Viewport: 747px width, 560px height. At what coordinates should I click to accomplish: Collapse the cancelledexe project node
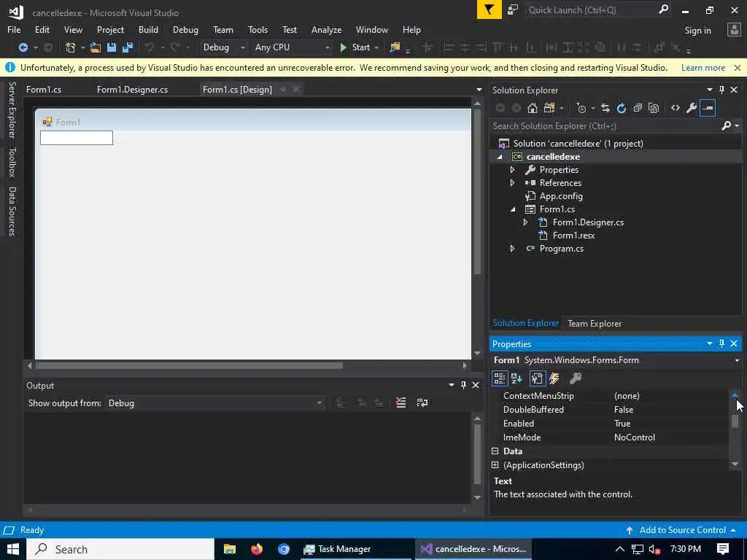(x=499, y=157)
